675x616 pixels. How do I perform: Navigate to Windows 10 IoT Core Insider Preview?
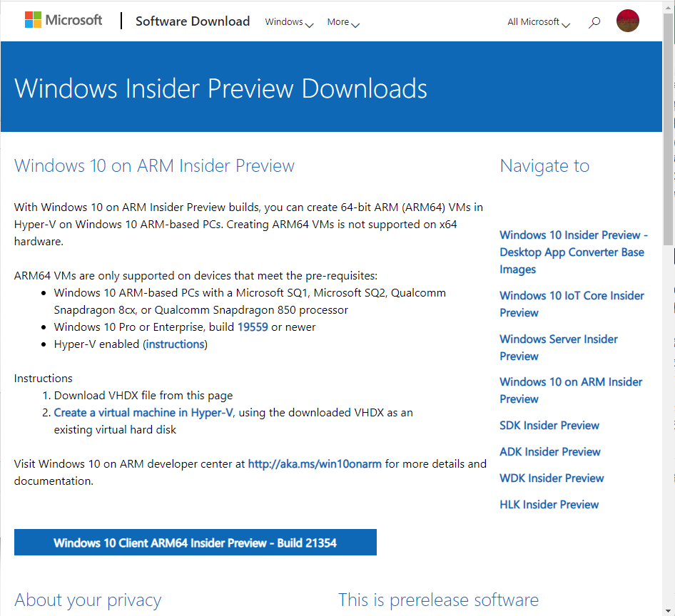point(572,304)
